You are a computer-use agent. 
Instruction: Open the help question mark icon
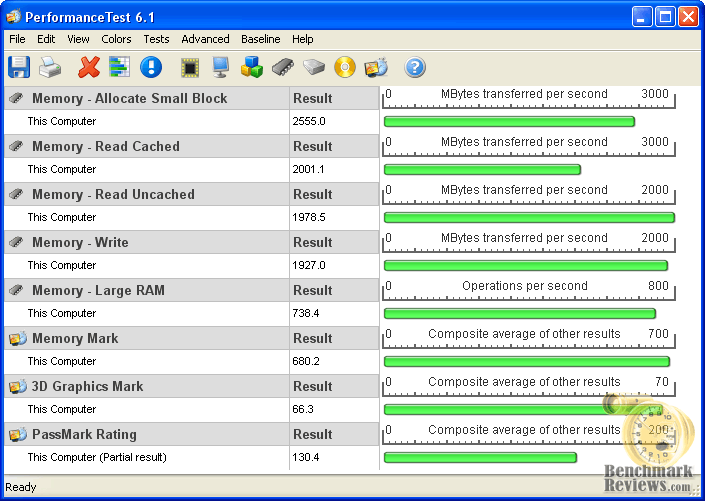(415, 67)
